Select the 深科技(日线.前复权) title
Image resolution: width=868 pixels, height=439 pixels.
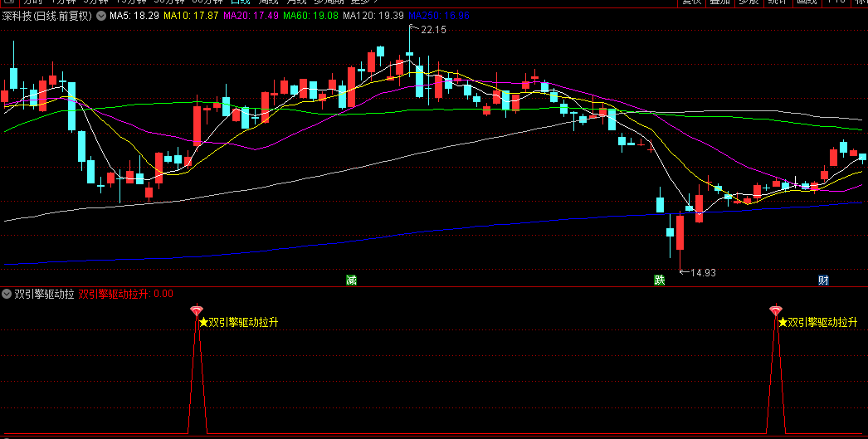click(x=46, y=16)
